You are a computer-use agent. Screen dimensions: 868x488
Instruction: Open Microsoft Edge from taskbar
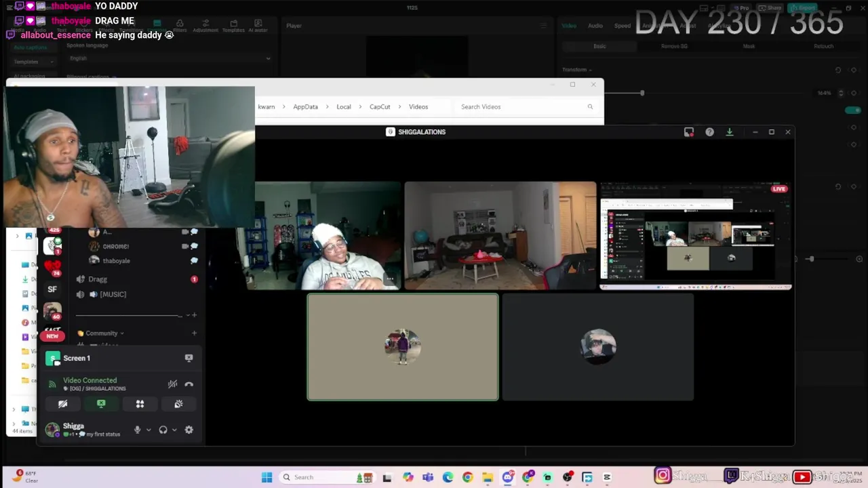click(x=448, y=477)
